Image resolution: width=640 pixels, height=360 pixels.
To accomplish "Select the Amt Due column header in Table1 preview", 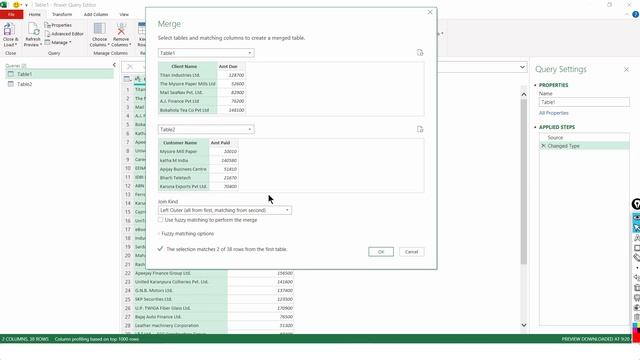I will (x=231, y=66).
